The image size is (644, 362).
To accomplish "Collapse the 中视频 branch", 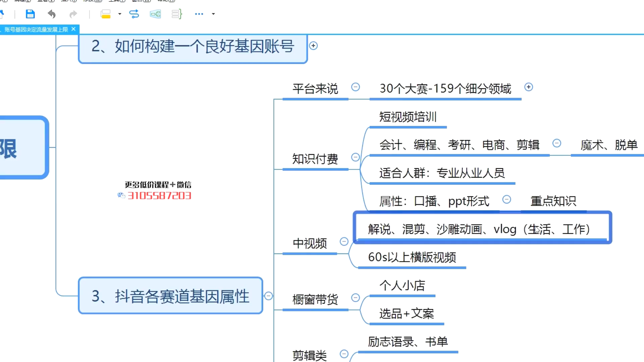I will click(344, 242).
